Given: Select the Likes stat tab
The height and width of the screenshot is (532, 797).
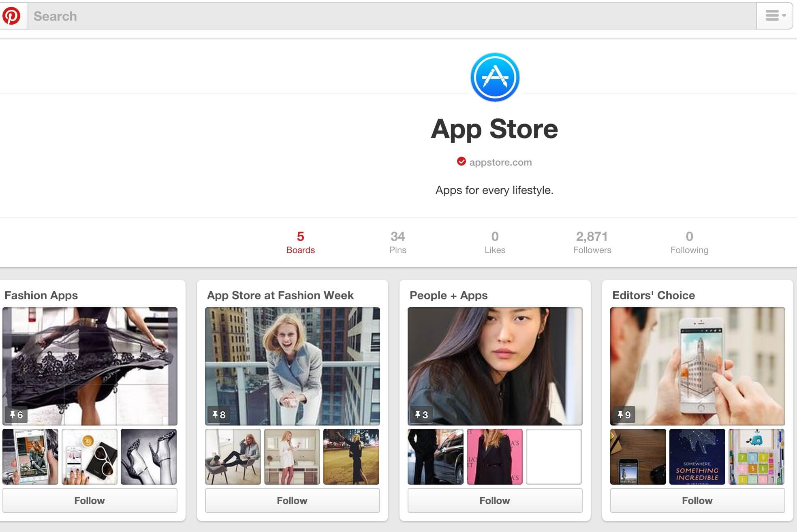Looking at the screenshot, I should tap(495, 242).
